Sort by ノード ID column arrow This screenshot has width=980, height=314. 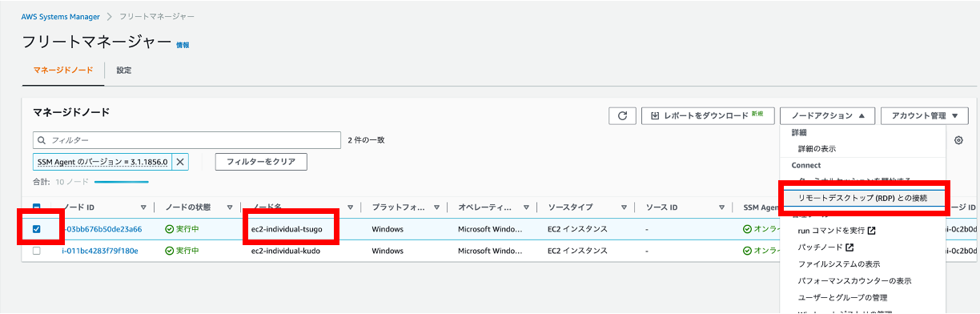point(143,207)
